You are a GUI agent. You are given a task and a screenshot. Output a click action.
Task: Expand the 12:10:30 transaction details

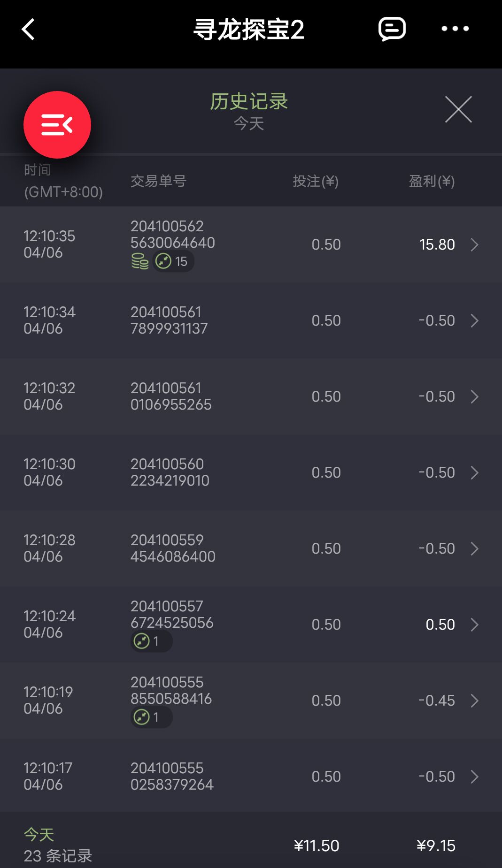point(475,472)
